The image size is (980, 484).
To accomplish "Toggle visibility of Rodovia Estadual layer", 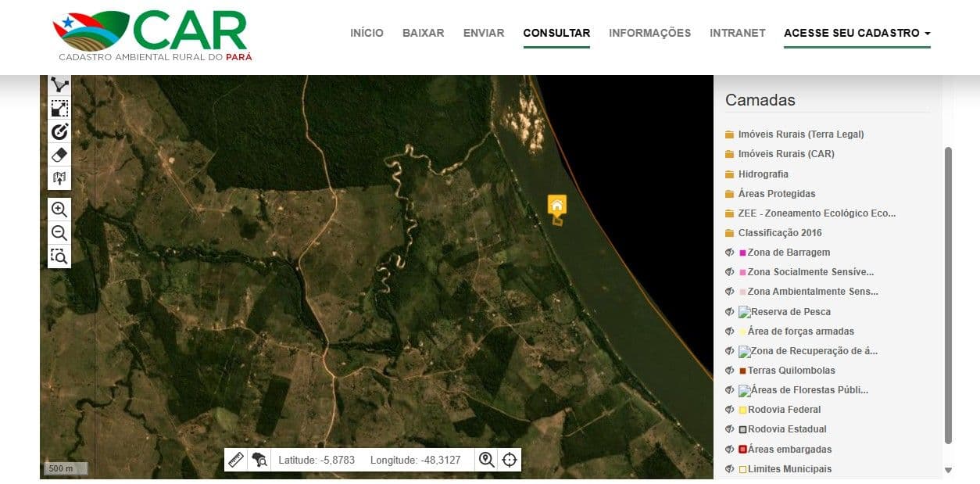I will [729, 429].
